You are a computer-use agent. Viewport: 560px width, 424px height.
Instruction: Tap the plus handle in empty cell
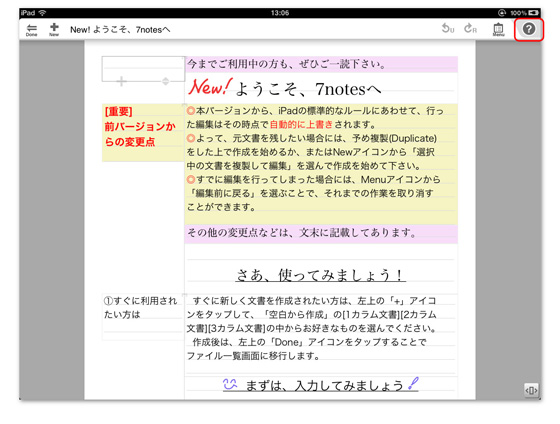pos(121,81)
